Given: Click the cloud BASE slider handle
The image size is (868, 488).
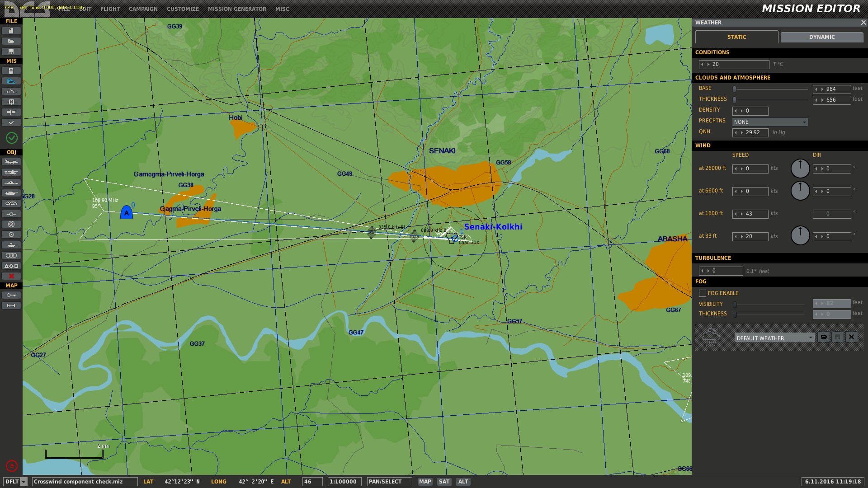Looking at the screenshot, I should click(735, 89).
